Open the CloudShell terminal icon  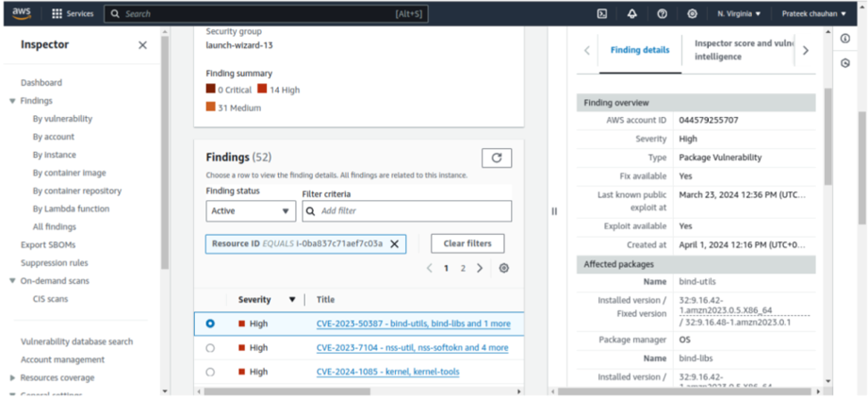pyautogui.click(x=602, y=14)
